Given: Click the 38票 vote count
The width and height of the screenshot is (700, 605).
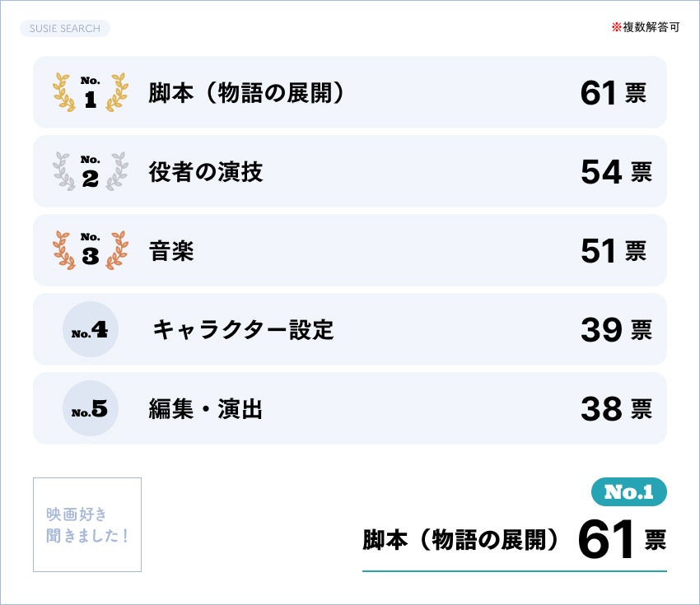Looking at the screenshot, I should point(616,409).
